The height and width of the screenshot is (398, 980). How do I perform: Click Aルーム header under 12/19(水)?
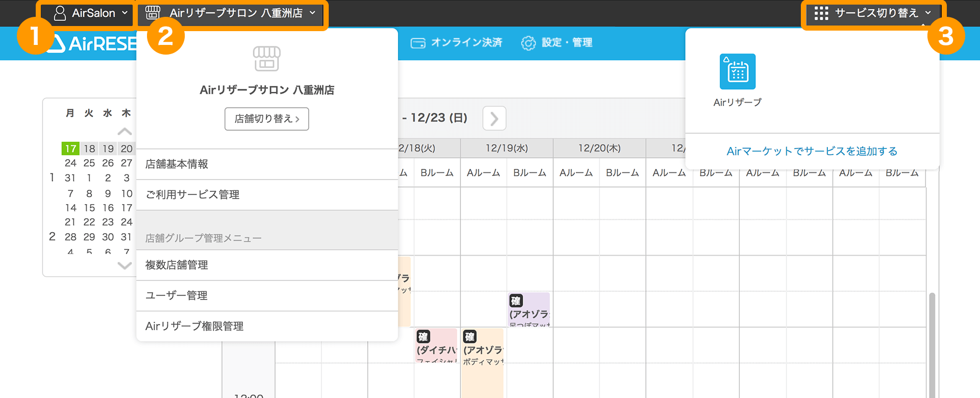483,173
